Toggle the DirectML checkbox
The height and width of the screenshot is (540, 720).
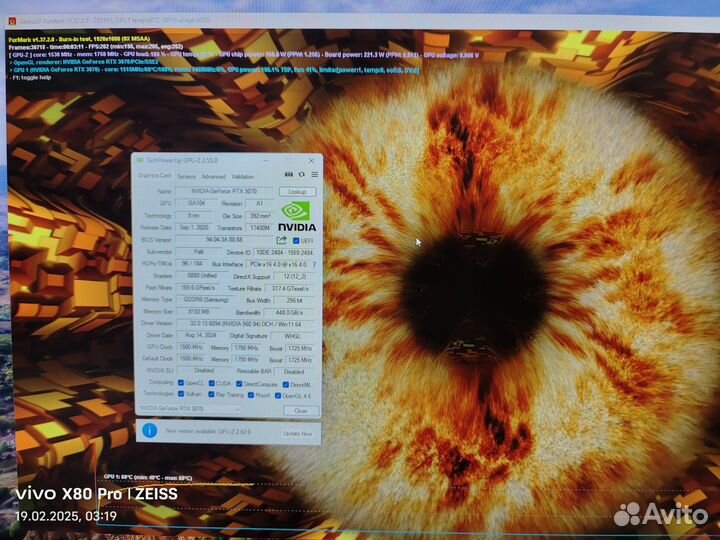pyautogui.click(x=286, y=384)
